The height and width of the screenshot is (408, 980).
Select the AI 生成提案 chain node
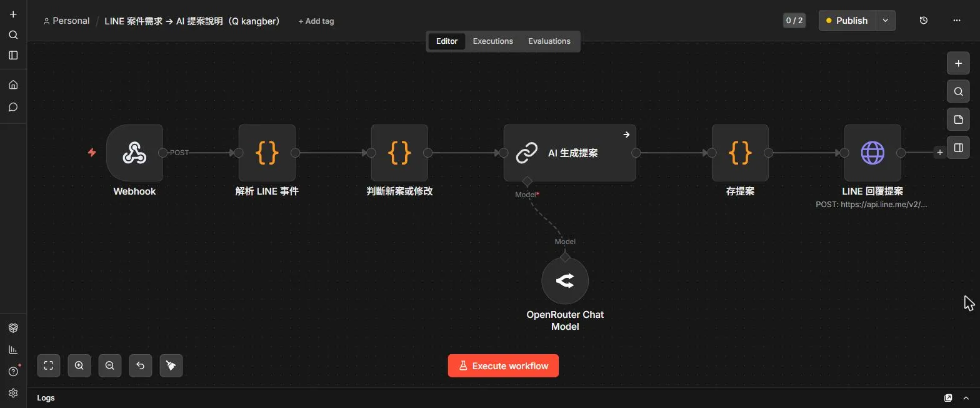click(570, 153)
